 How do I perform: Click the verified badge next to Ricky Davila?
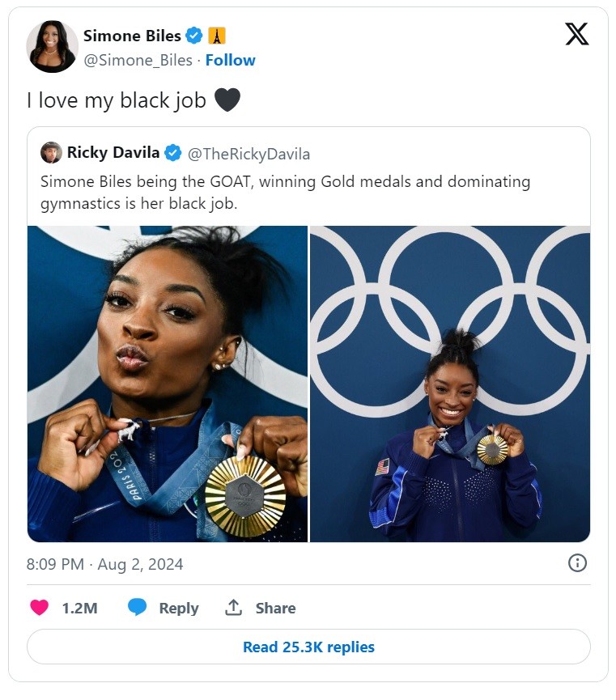click(x=173, y=153)
